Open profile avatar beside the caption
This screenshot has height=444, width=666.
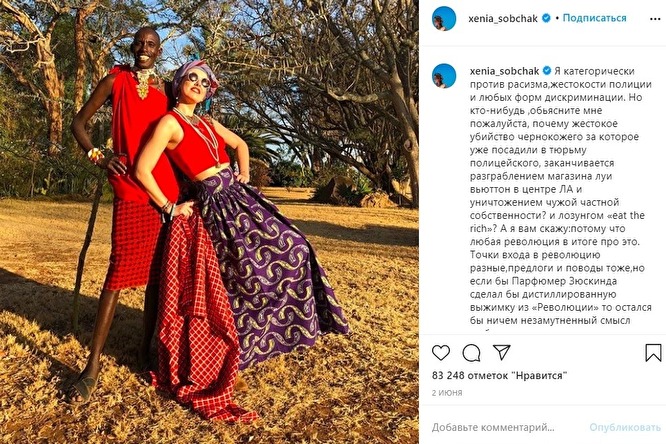[x=444, y=76]
